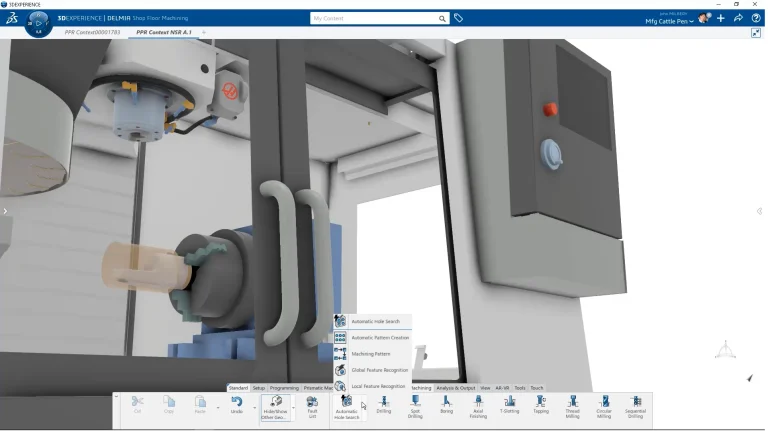Click the Axial Finishing tool
This screenshot has width=768, height=431.
tap(478, 402)
